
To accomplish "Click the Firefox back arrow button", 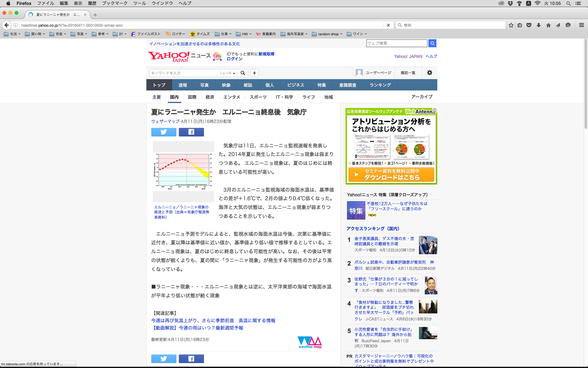I will click(x=7, y=25).
